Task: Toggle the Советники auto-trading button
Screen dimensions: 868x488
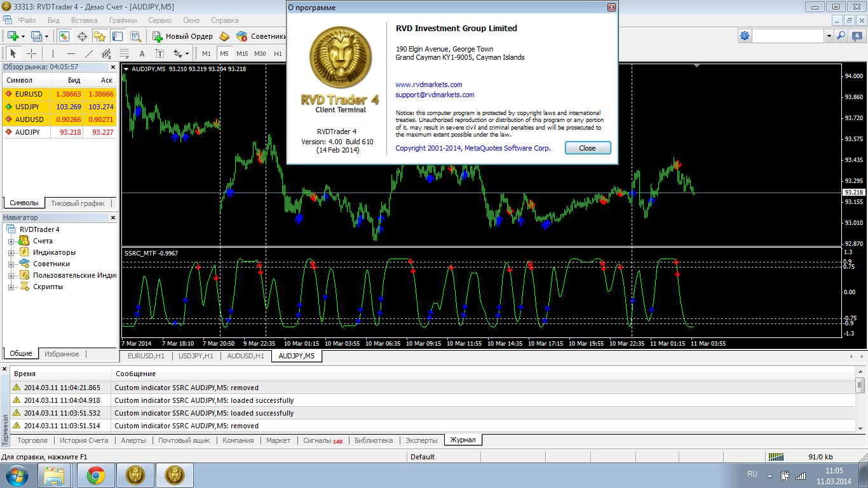Action: 261,36
